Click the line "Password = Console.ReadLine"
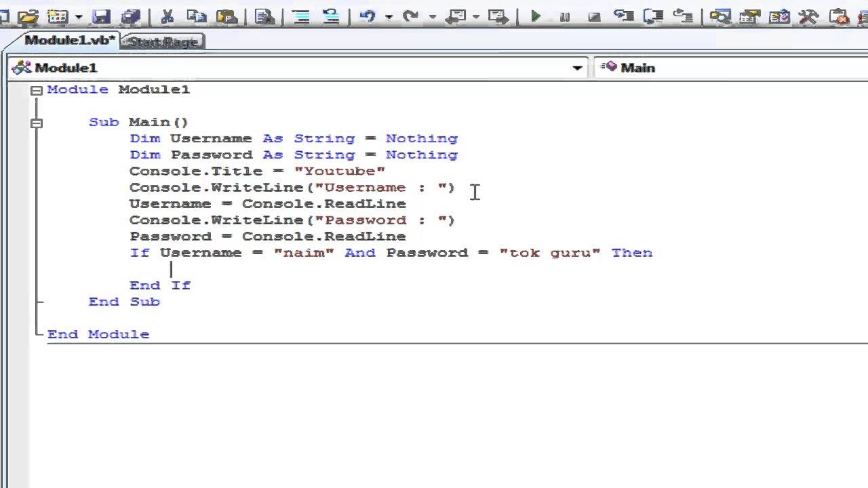This screenshot has height=488, width=868. (268, 236)
